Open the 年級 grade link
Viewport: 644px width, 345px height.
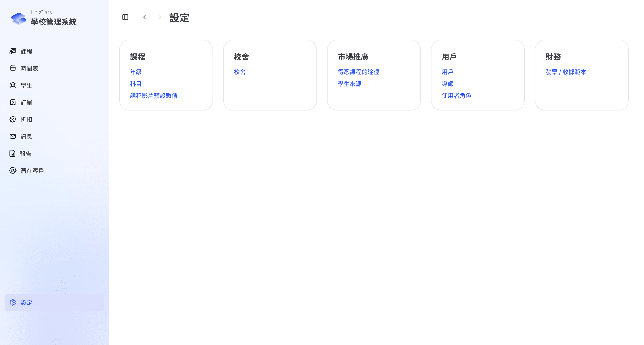[136, 72]
